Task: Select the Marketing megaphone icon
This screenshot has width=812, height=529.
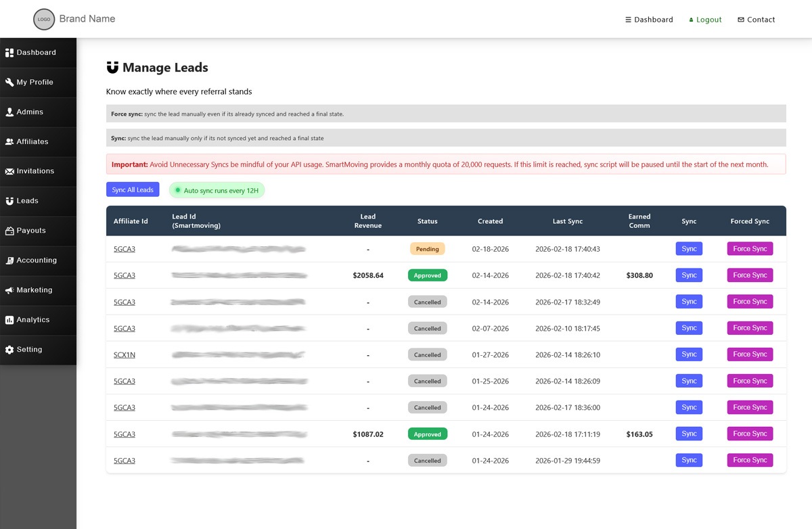Action: coord(9,290)
